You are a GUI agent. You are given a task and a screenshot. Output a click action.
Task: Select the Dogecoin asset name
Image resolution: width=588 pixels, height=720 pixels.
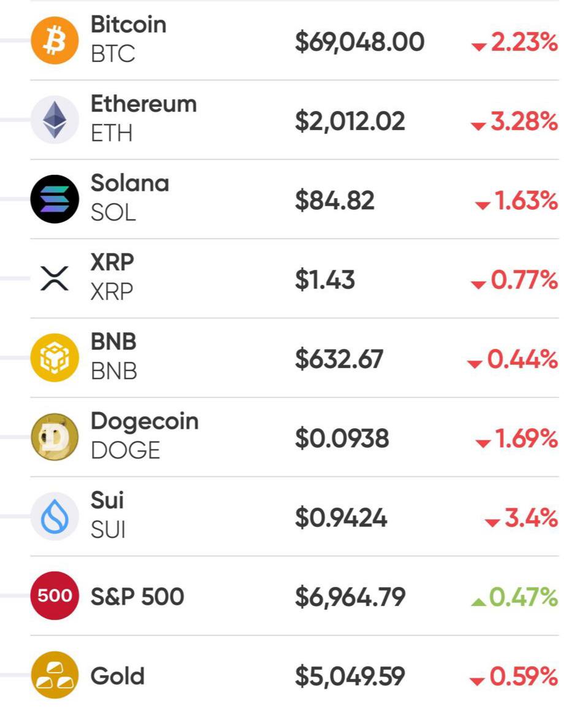(144, 421)
